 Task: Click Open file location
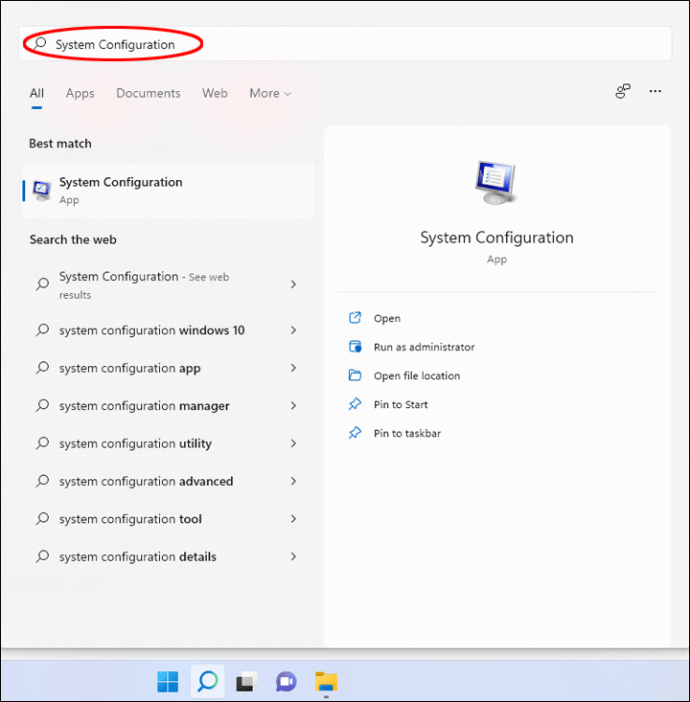point(417,376)
